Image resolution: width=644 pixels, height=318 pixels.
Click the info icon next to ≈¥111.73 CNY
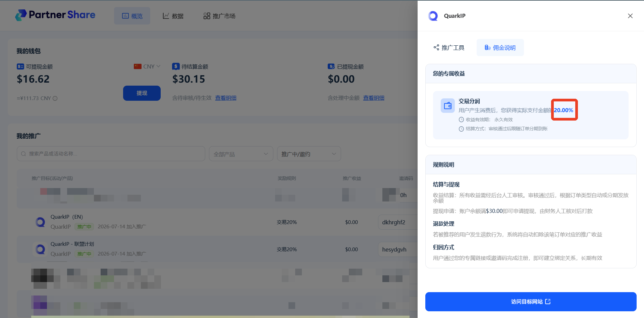[x=55, y=98]
